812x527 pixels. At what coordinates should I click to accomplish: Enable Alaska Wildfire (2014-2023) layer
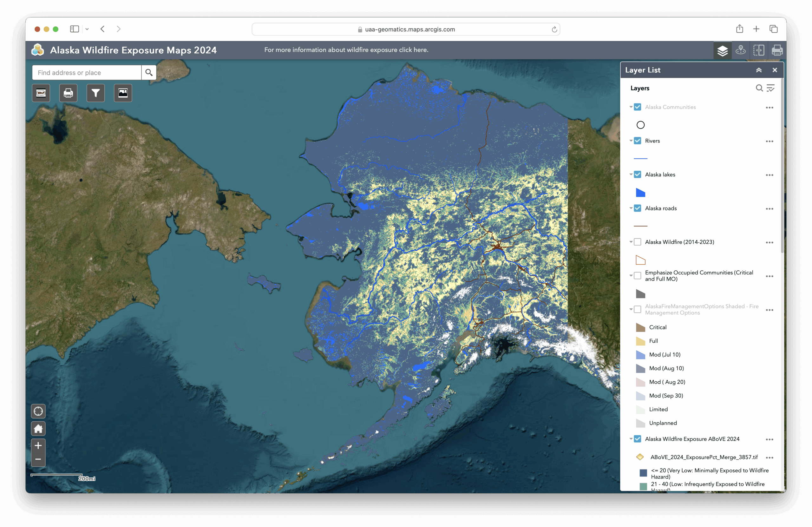point(637,242)
